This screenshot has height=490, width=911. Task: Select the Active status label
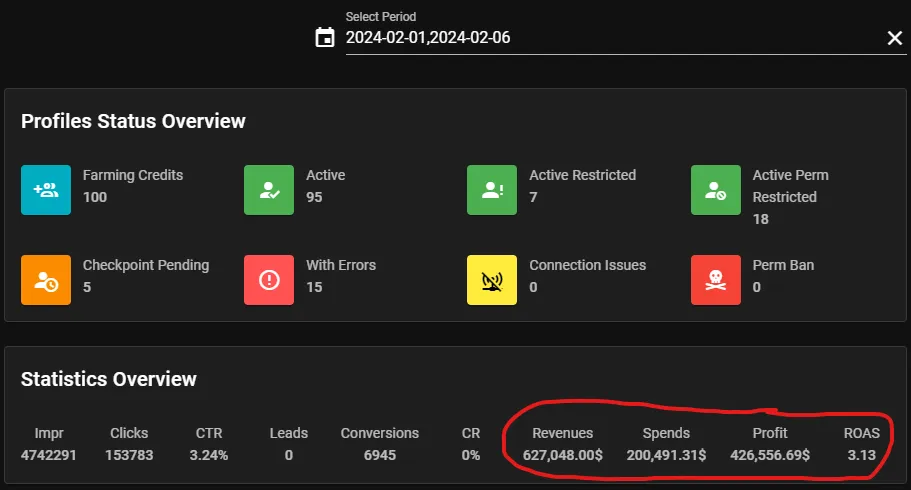[x=326, y=176]
